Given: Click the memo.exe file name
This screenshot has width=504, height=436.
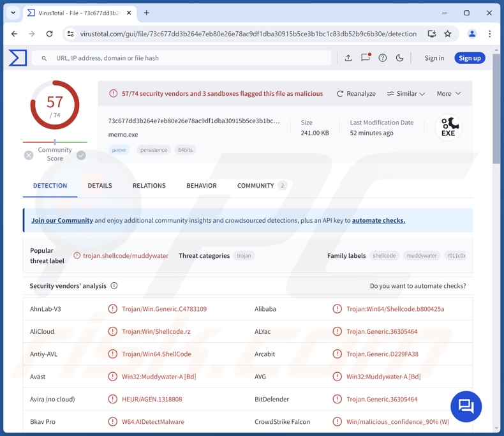Looking at the screenshot, I should tap(123, 135).
